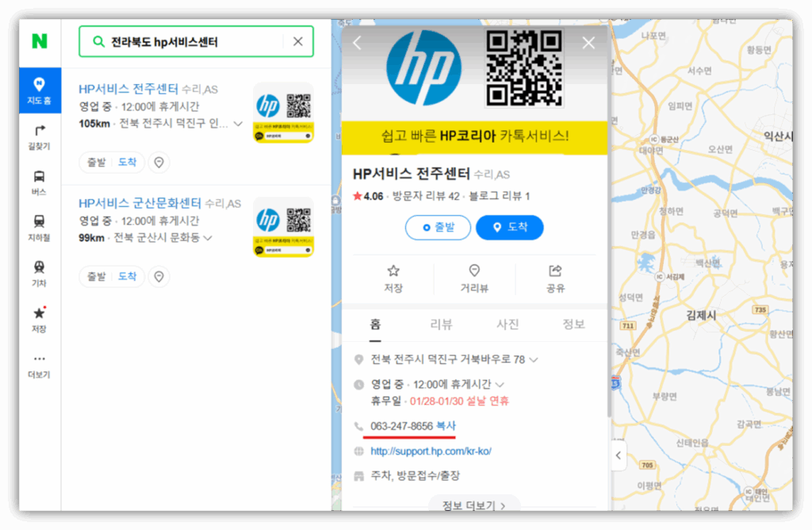Screen dimensions: 812x530
Task: Open the support.hp.com/kr-ko link
Action: click(431, 451)
